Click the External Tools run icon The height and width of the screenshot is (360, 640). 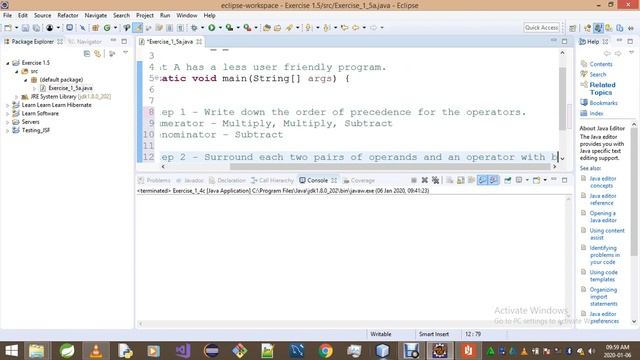click(247, 28)
